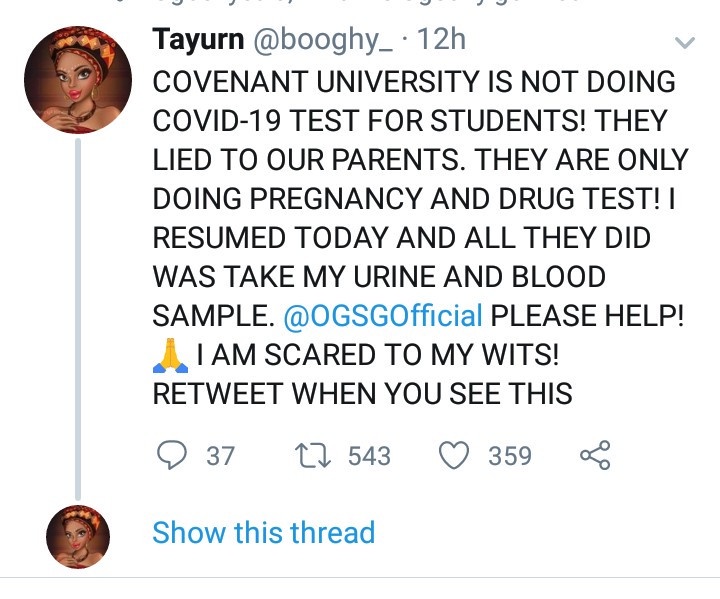Click the small avatar beside Show this thread
The width and height of the screenshot is (720, 599).
click(x=78, y=535)
